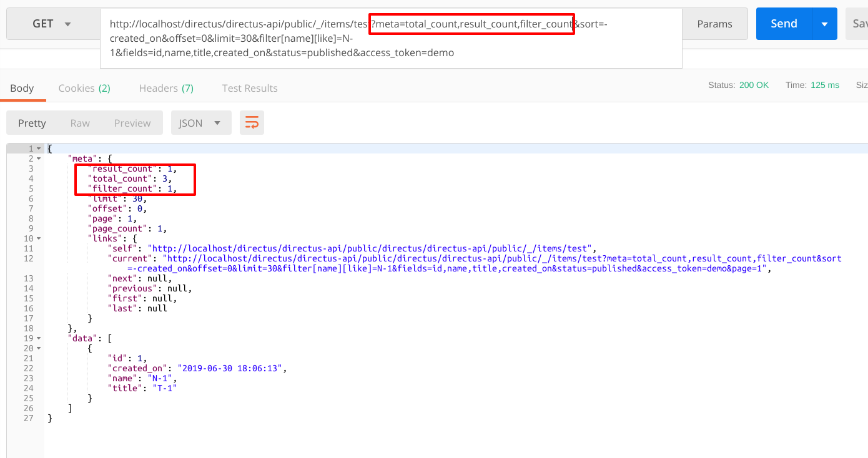
Task: Click line number 27 in the gutter
Action: [x=29, y=418]
